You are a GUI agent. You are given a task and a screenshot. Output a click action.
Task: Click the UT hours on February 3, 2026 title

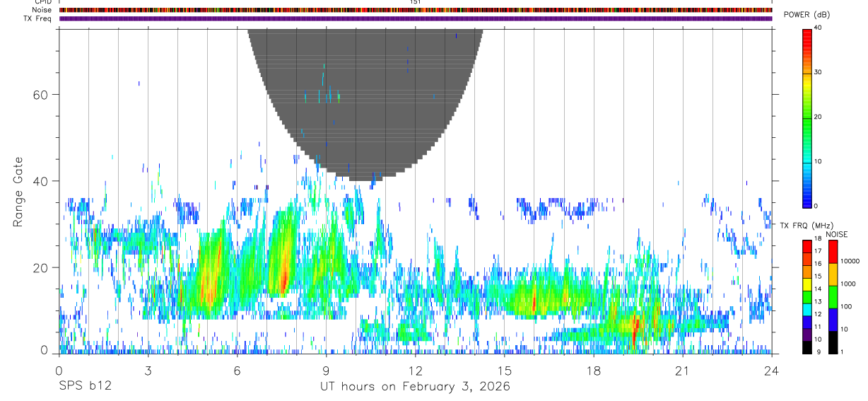(416, 387)
